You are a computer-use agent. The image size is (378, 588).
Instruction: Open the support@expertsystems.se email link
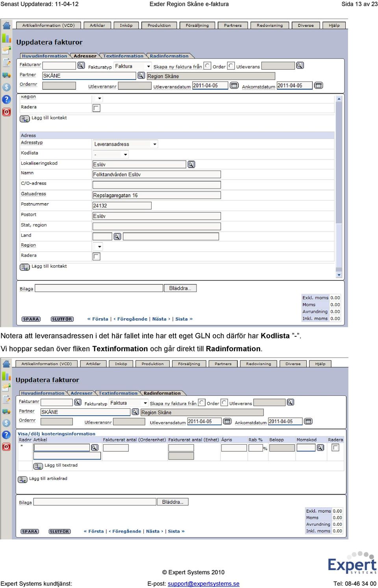[204, 584]
